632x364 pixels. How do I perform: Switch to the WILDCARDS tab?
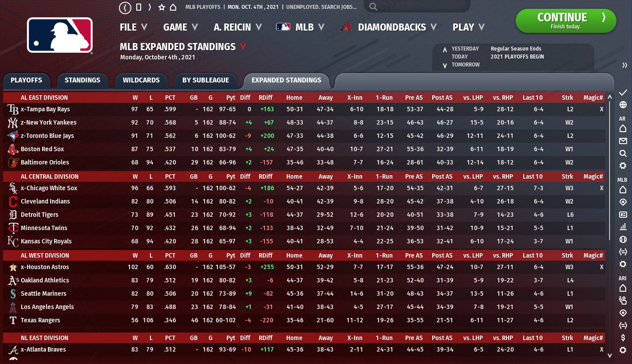coord(141,80)
